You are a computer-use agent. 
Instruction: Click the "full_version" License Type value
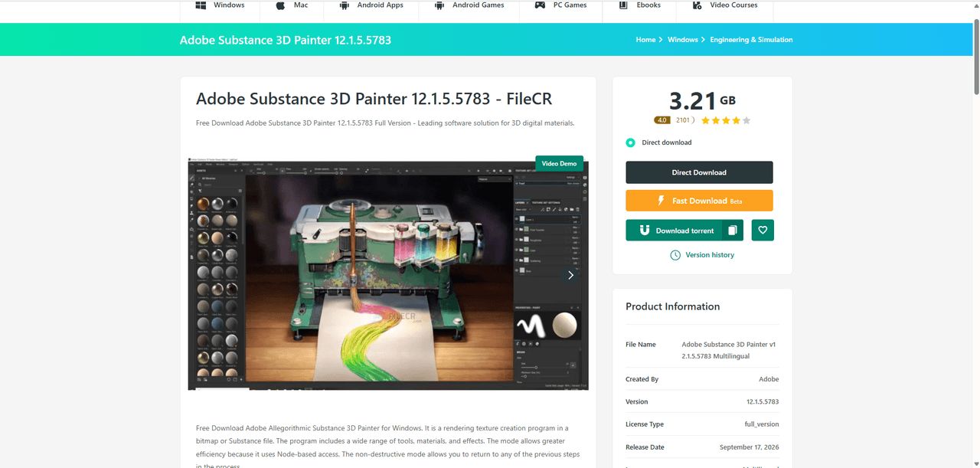tap(762, 424)
